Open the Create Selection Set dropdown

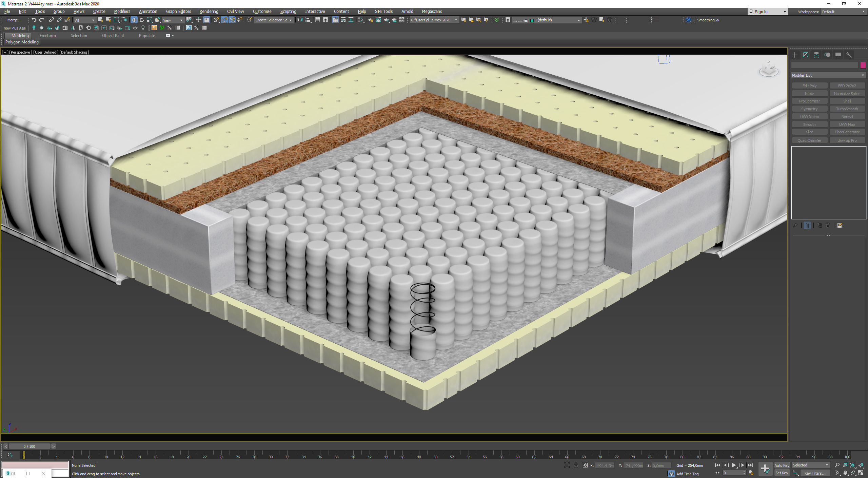click(273, 20)
